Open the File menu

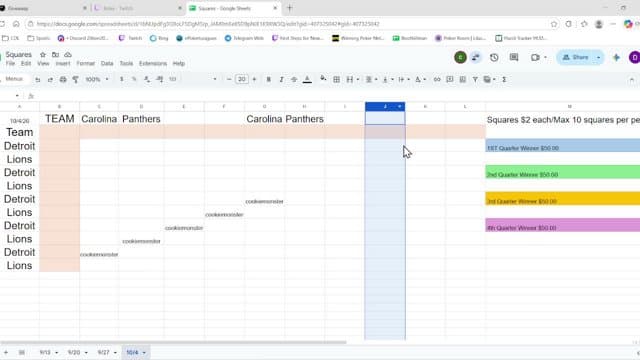point(10,63)
